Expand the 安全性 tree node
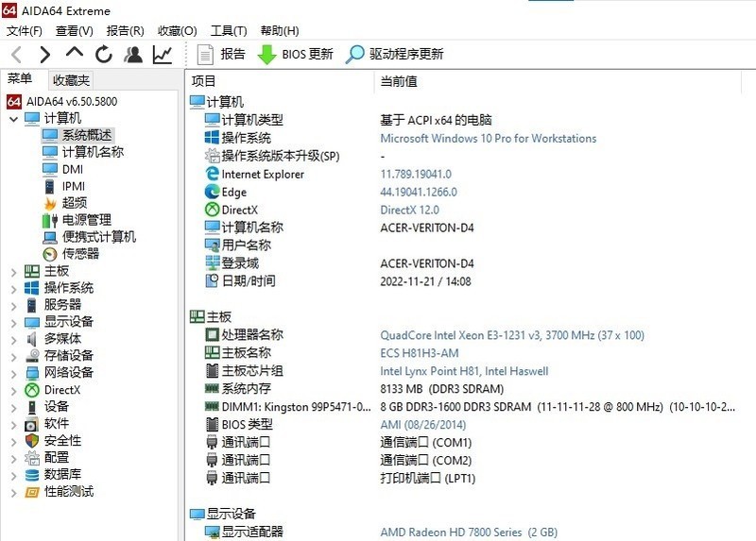This screenshot has width=756, height=541. (x=14, y=441)
